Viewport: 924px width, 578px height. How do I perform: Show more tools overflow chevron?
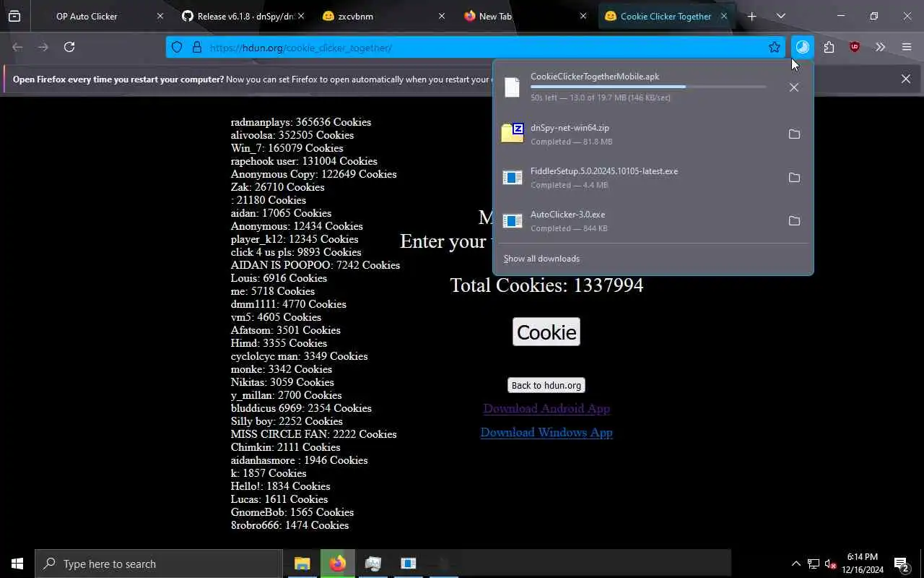click(x=880, y=47)
